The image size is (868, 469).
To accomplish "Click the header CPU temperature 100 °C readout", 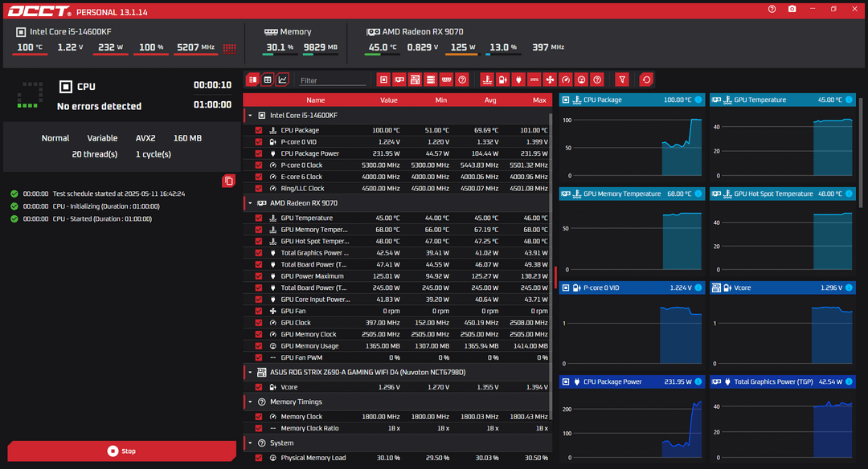I will click(30, 47).
